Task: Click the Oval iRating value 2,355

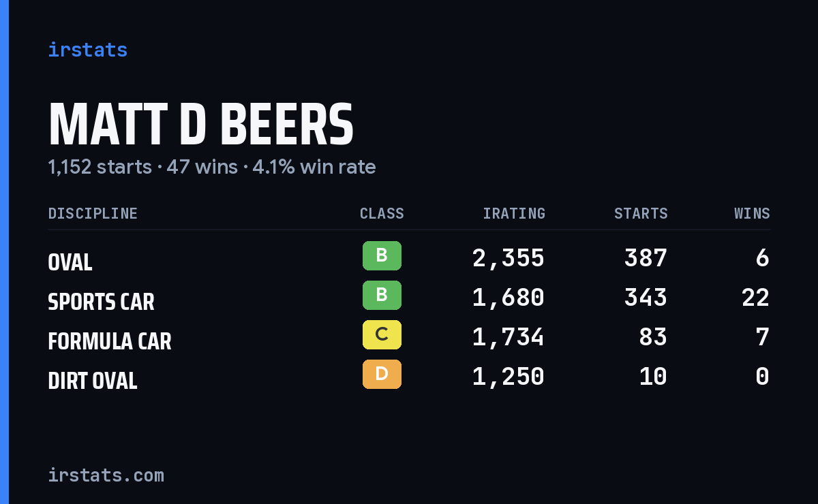Action: [x=509, y=258]
